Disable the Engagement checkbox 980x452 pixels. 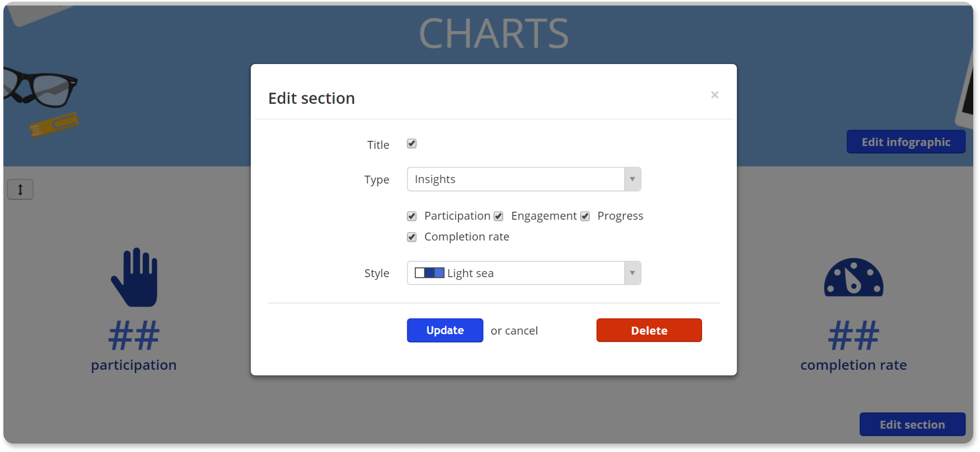pos(498,216)
